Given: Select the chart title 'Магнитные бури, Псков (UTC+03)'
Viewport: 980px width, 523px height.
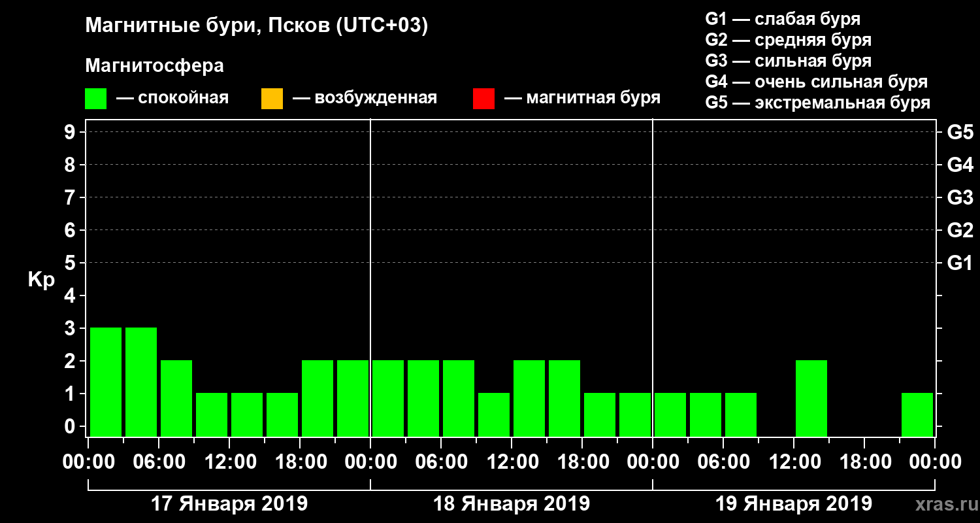Looking at the screenshot, I should (x=256, y=26).
